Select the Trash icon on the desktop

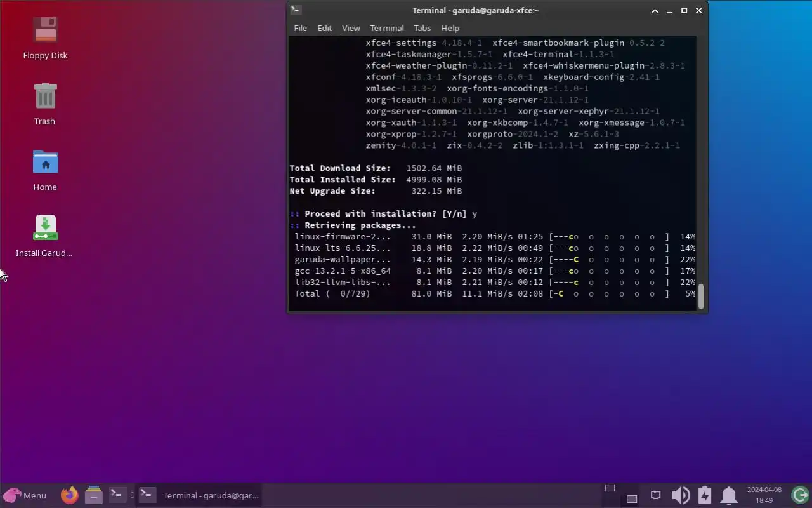[x=45, y=104]
